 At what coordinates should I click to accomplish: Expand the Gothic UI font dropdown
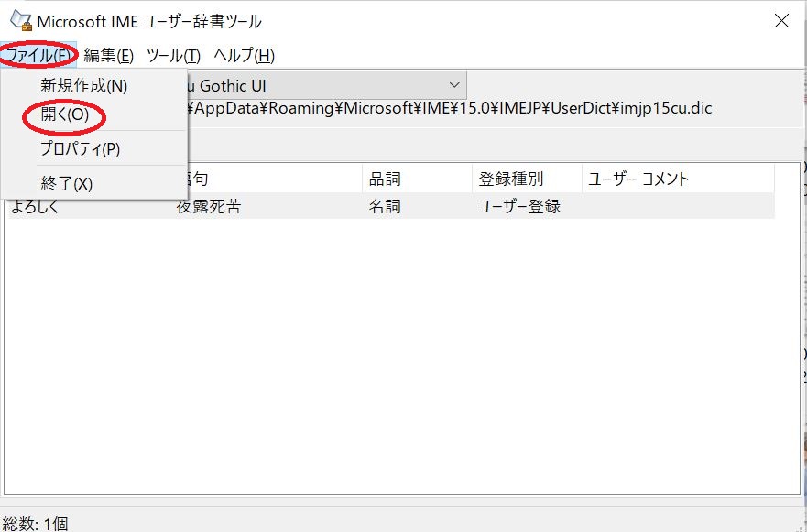(454, 85)
